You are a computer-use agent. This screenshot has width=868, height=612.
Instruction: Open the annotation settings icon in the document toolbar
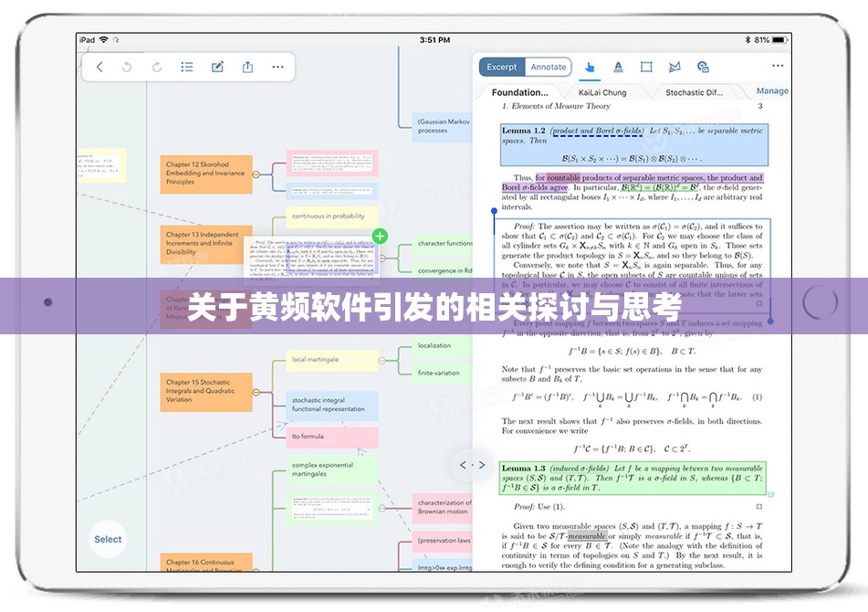click(703, 67)
